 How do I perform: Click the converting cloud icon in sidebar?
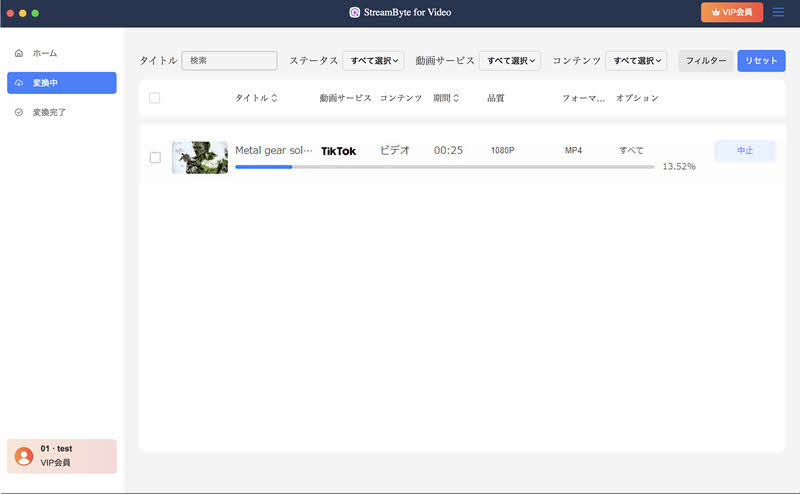(x=19, y=83)
